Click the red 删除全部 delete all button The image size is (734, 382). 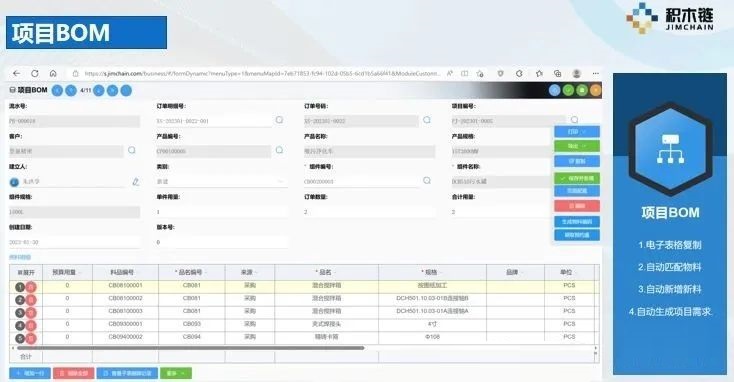point(73,373)
